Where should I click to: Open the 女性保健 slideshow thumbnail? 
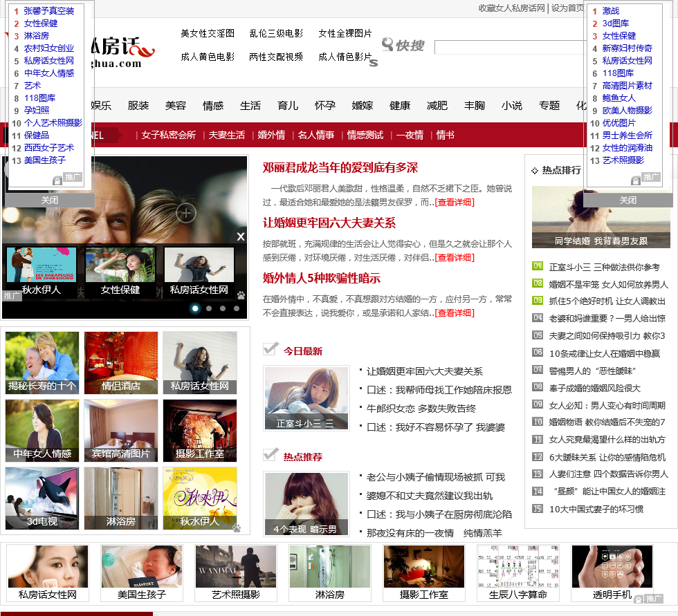120,272
